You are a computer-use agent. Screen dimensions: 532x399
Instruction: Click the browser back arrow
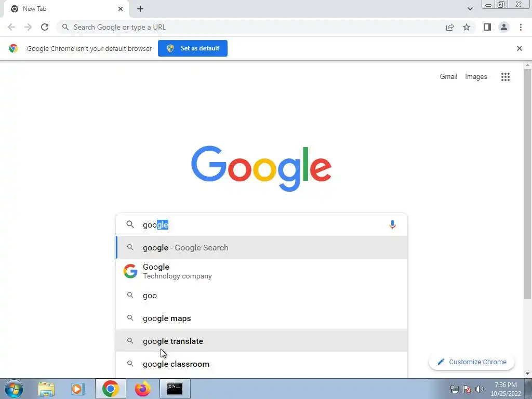tap(11, 27)
